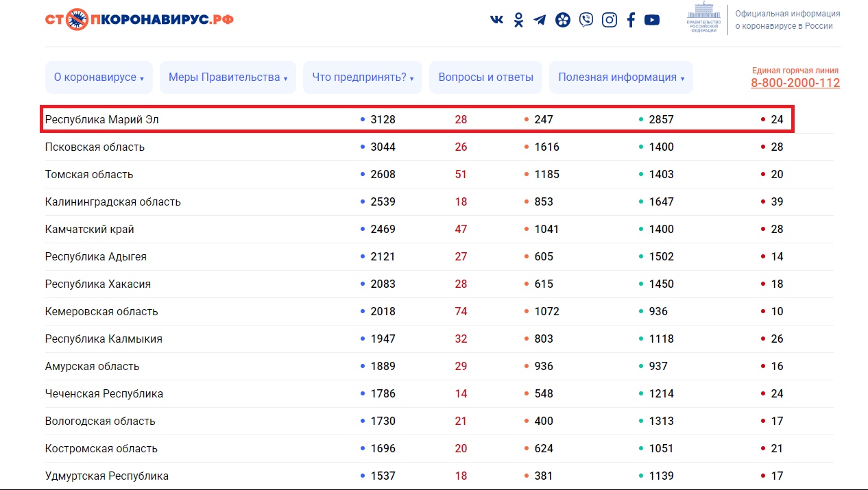Viewport: 868px width, 490px height.
Task: Open the «Вопросы и ответы» menu item
Action: (x=485, y=77)
